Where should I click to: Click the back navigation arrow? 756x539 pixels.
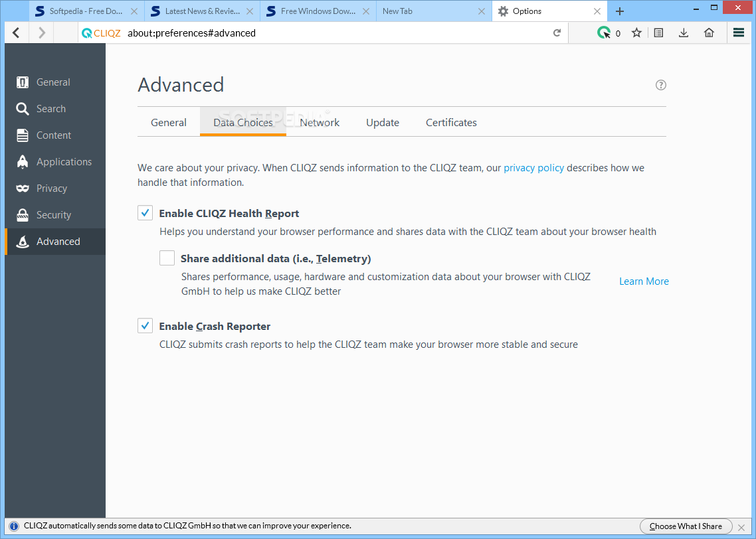[17, 33]
